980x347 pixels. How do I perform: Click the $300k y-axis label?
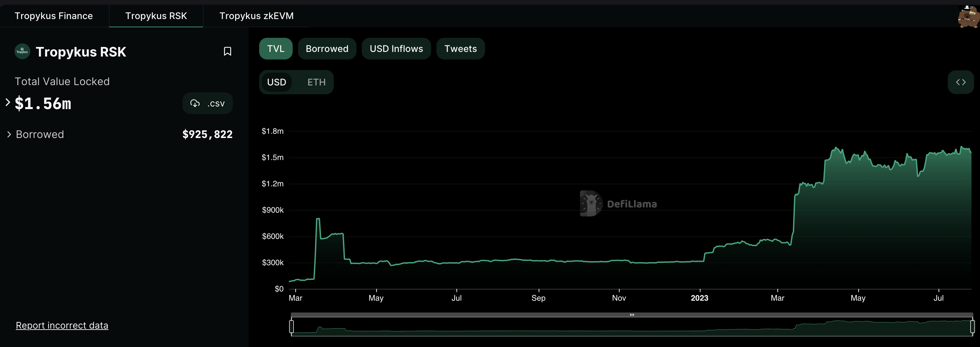tap(272, 263)
